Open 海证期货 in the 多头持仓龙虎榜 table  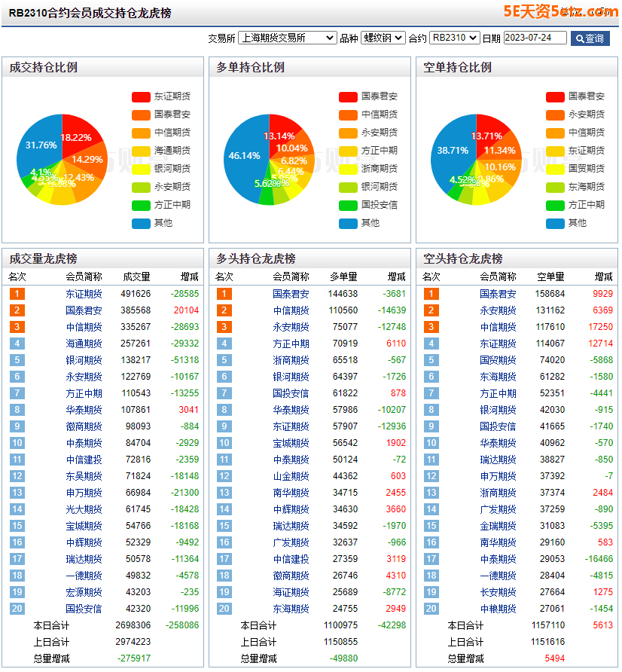tap(291, 593)
